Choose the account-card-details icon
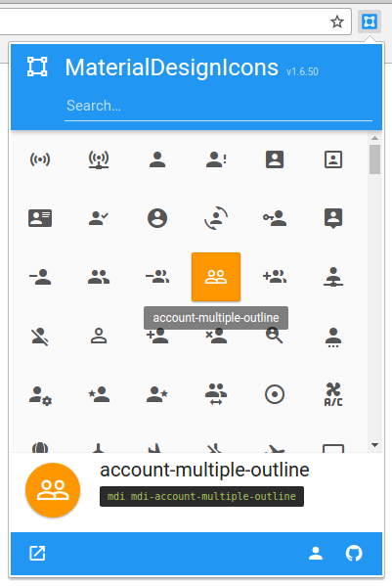Screen dimensions: 392x586 click(x=40, y=218)
